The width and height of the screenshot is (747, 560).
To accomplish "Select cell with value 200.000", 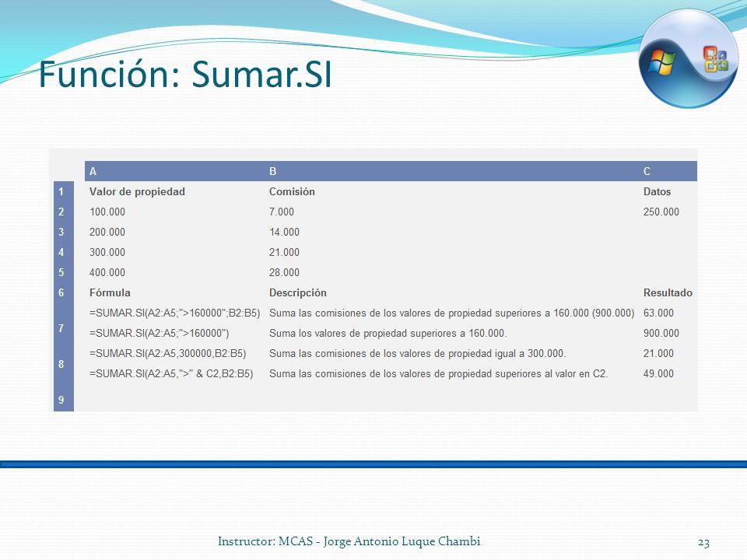I will tap(107, 233).
